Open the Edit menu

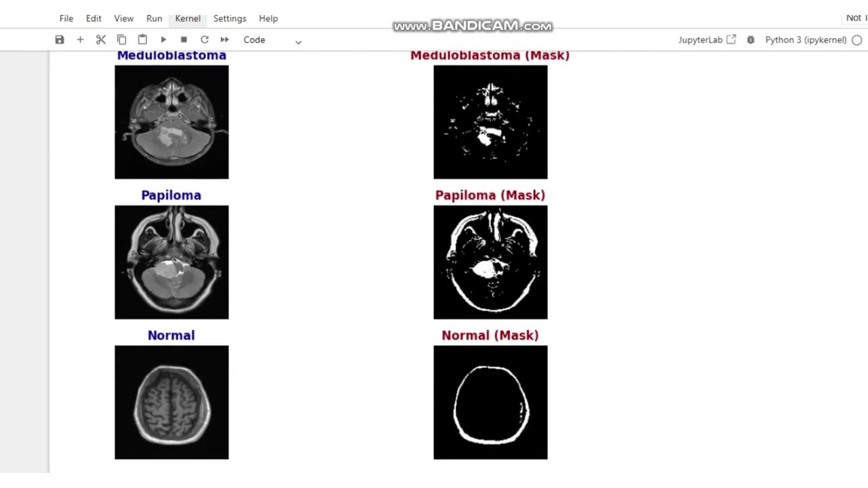click(x=94, y=18)
